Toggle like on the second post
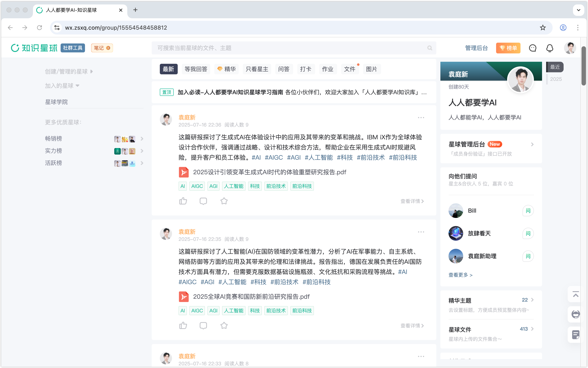The width and height of the screenshot is (588, 368). tap(183, 325)
